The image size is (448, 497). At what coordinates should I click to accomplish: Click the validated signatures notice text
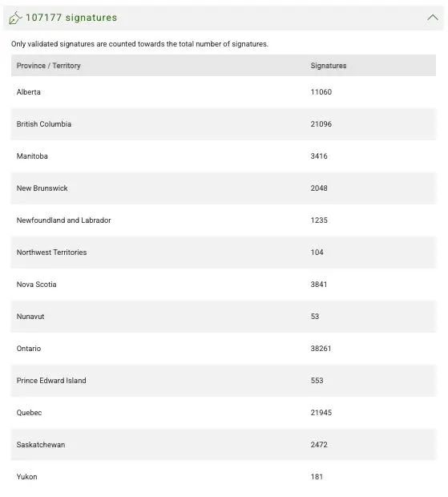point(139,44)
